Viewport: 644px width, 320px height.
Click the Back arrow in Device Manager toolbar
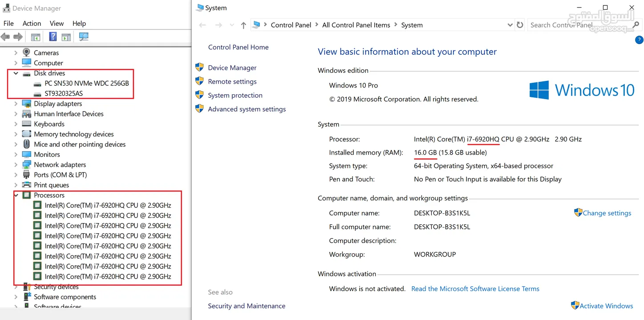click(x=5, y=37)
